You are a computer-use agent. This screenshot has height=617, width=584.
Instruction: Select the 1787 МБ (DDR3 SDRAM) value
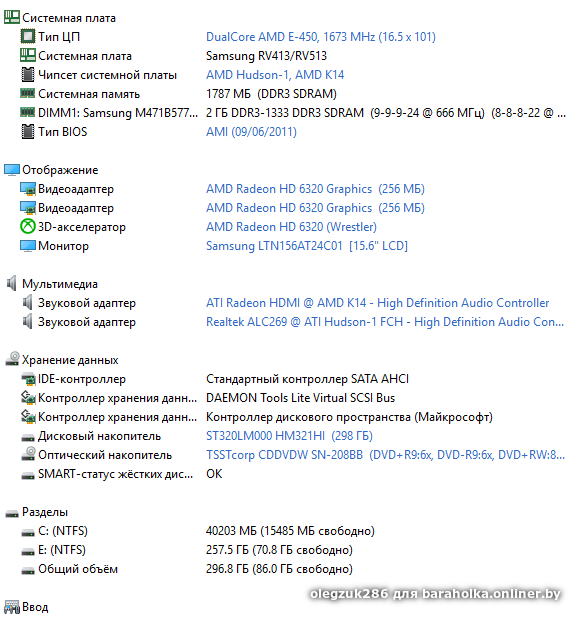[271, 94]
